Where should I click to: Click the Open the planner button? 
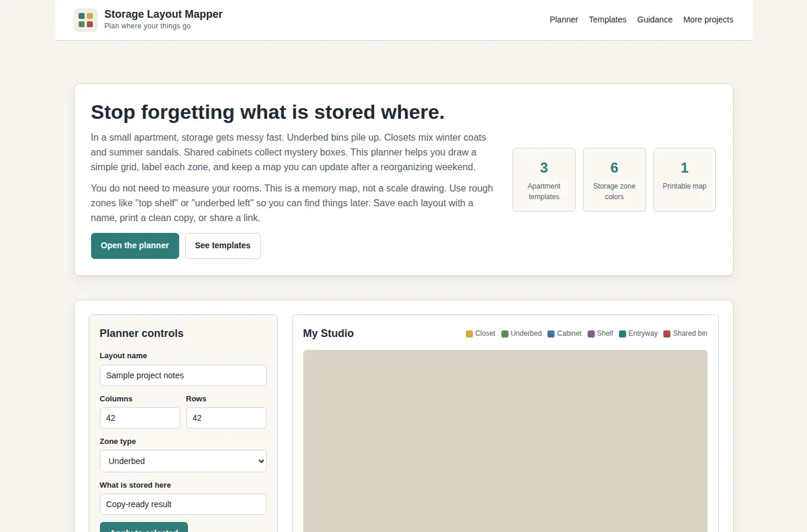[135, 246]
